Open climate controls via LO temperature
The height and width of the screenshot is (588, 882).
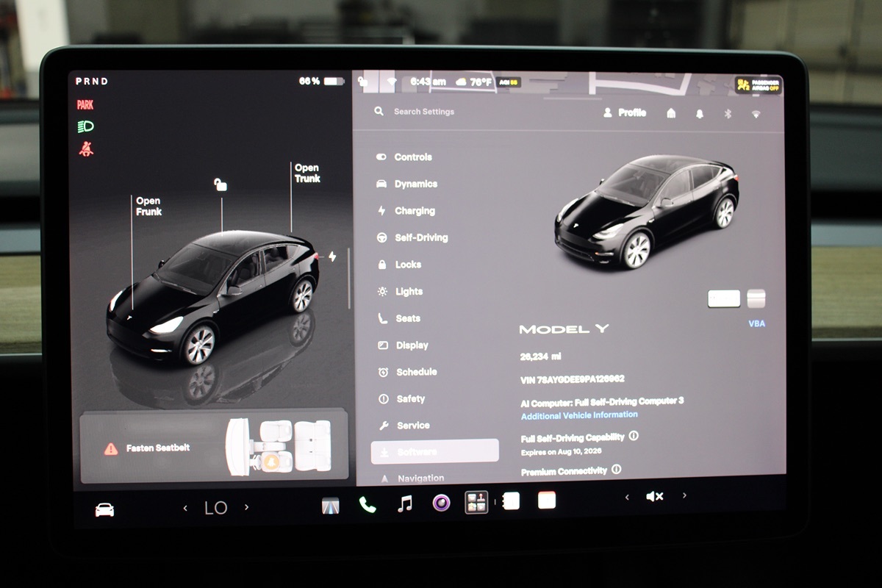click(215, 508)
